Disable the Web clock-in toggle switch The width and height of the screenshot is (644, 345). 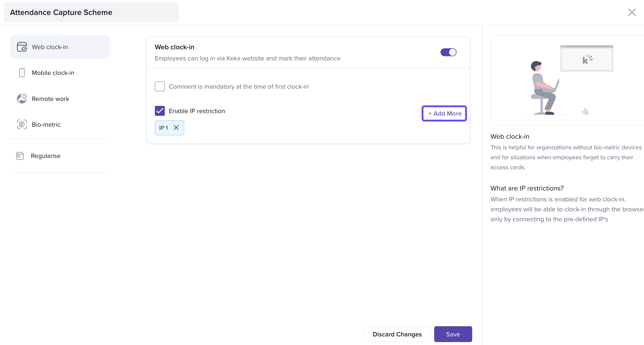pos(448,52)
